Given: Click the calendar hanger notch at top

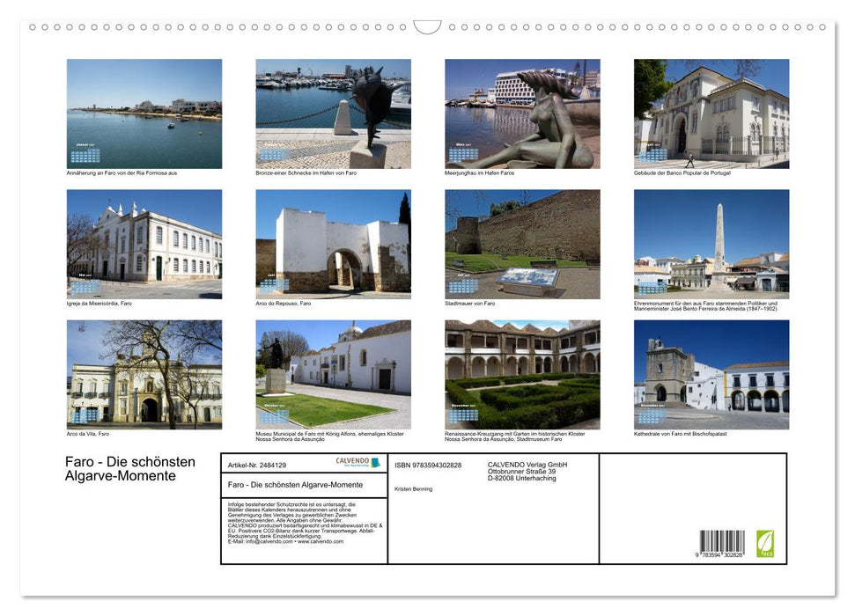Looking at the screenshot, I should coord(427,26).
